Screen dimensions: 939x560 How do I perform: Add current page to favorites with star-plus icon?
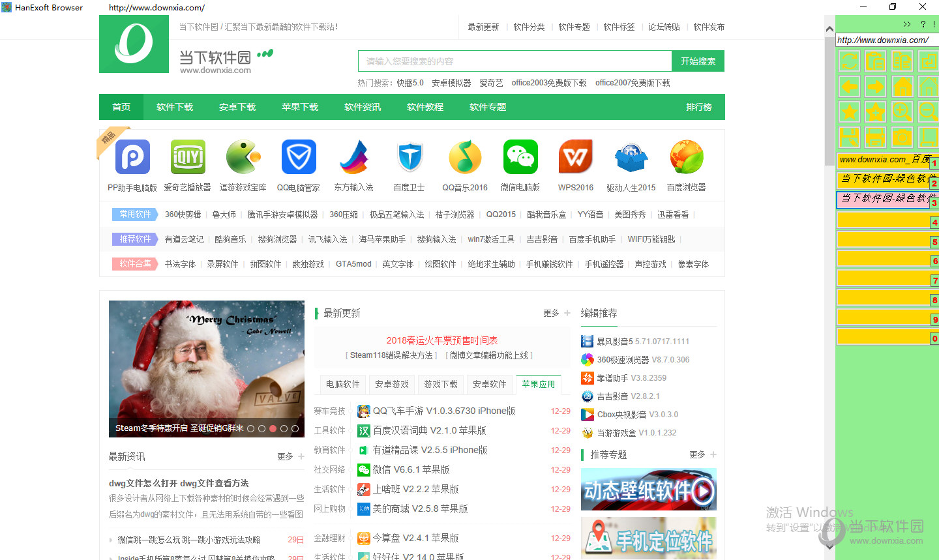coord(875,111)
